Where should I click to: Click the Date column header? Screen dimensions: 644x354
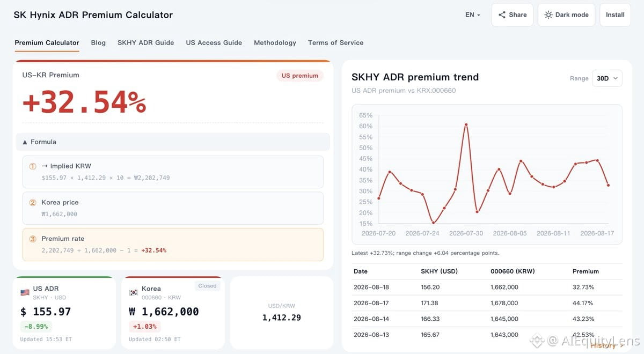[361, 271]
